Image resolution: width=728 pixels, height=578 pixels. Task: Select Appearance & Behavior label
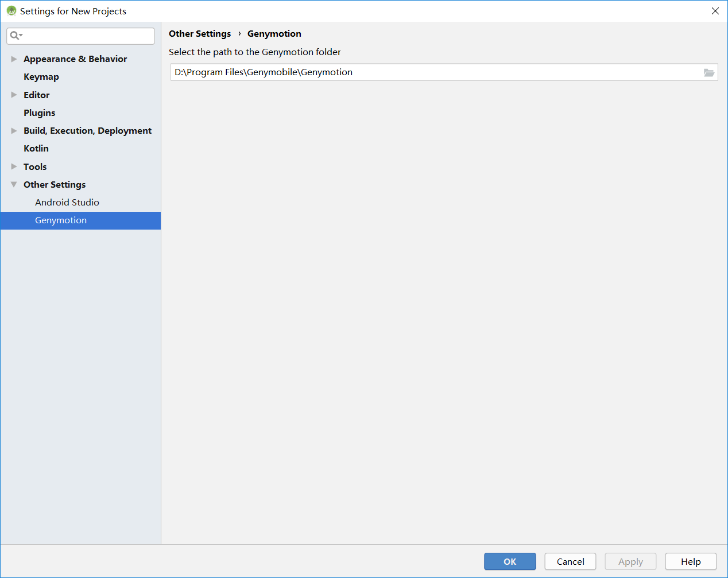point(75,59)
